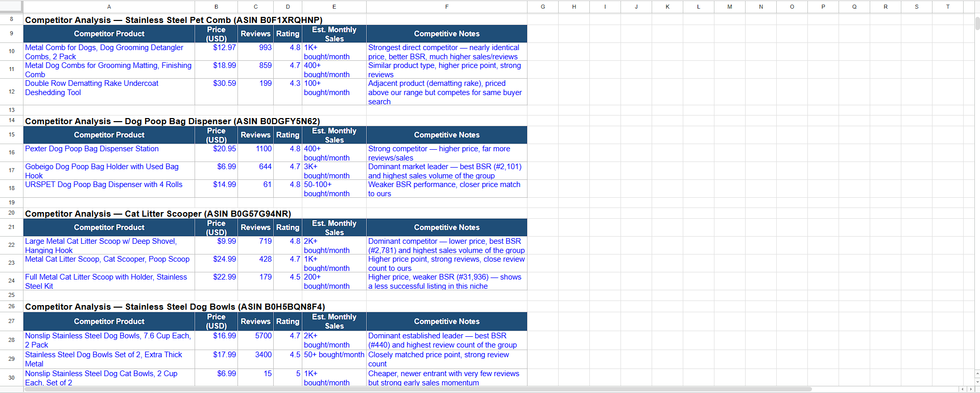Click the scroll left arrow at bottom

tap(963, 389)
